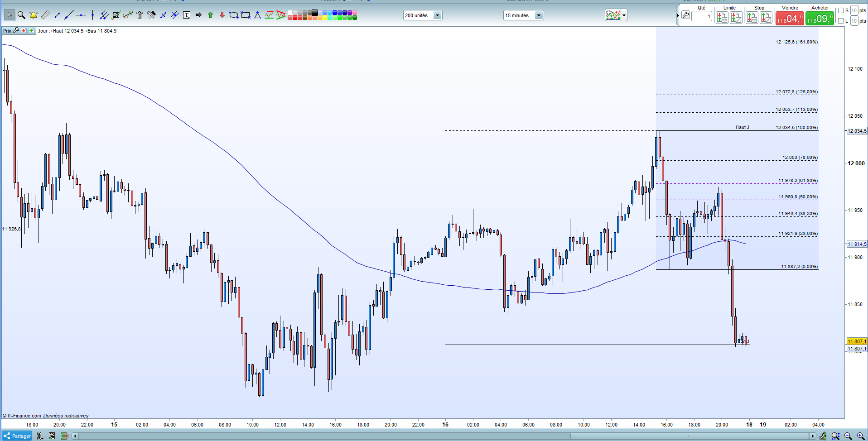Pick the green up arrow tool
Screen dimensions: 868x441
pos(210,15)
